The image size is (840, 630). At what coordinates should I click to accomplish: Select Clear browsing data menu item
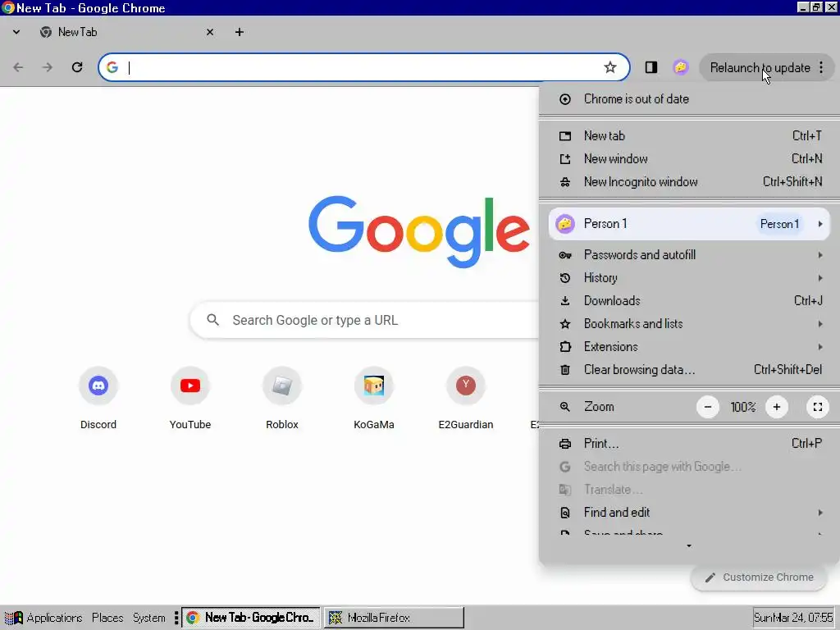(689, 370)
